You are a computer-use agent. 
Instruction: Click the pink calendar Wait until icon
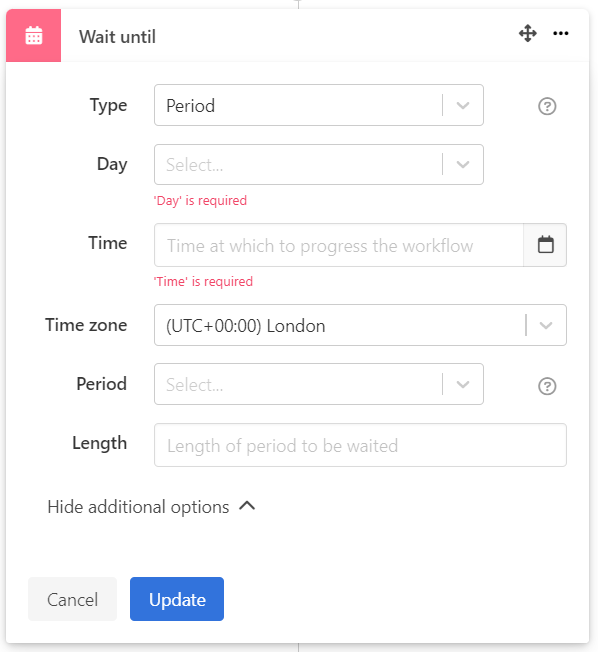33,35
